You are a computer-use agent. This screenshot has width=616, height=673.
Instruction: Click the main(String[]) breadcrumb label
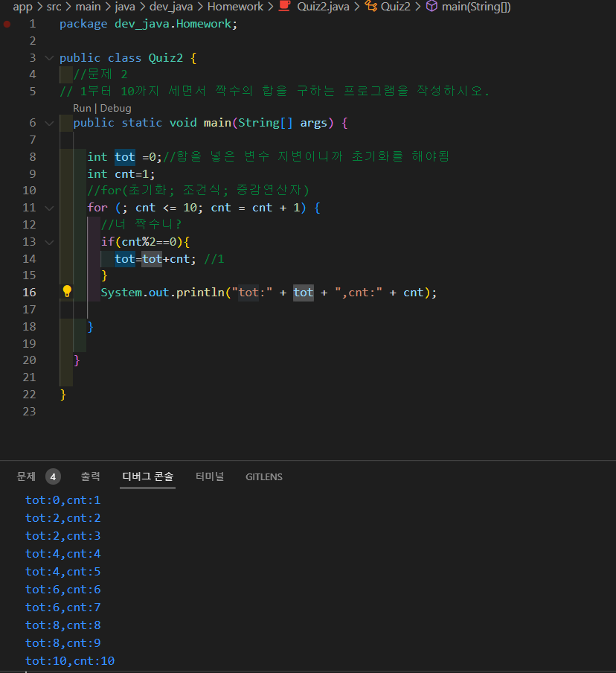(476, 7)
